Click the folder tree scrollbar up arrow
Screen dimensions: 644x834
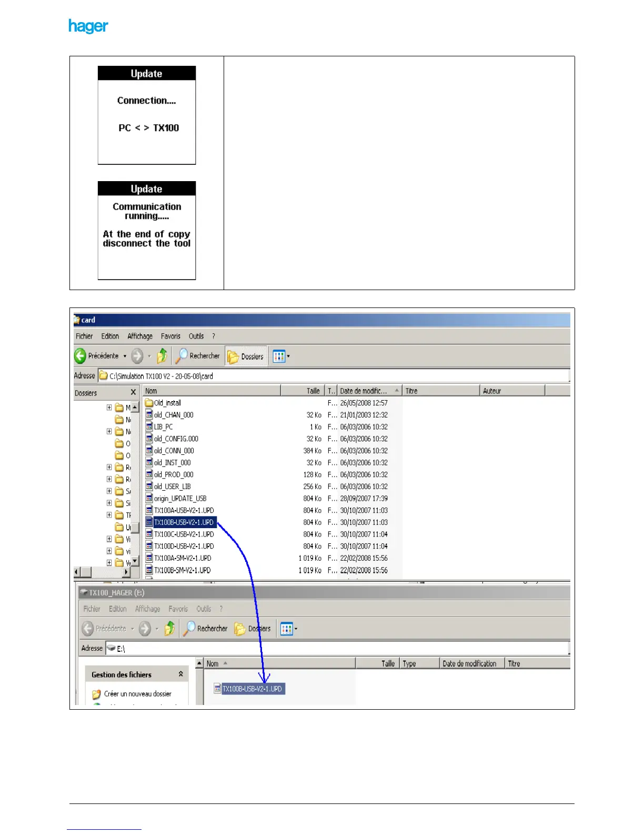[x=135, y=408]
